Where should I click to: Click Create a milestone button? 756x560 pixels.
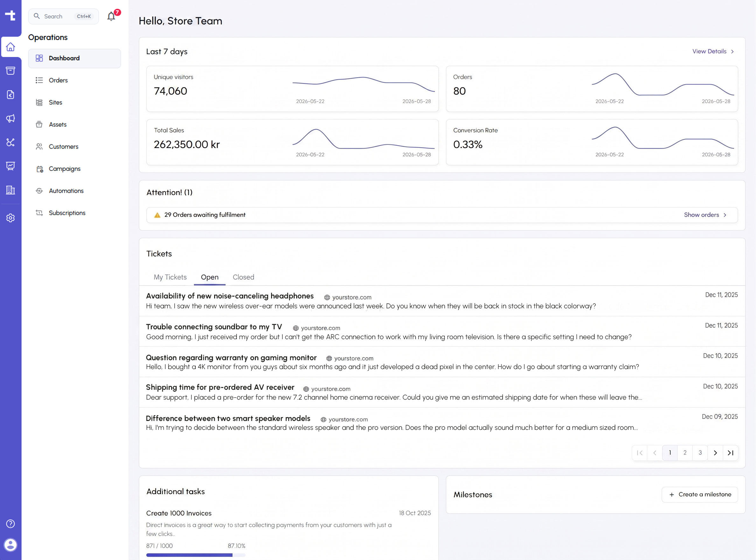[700, 494]
